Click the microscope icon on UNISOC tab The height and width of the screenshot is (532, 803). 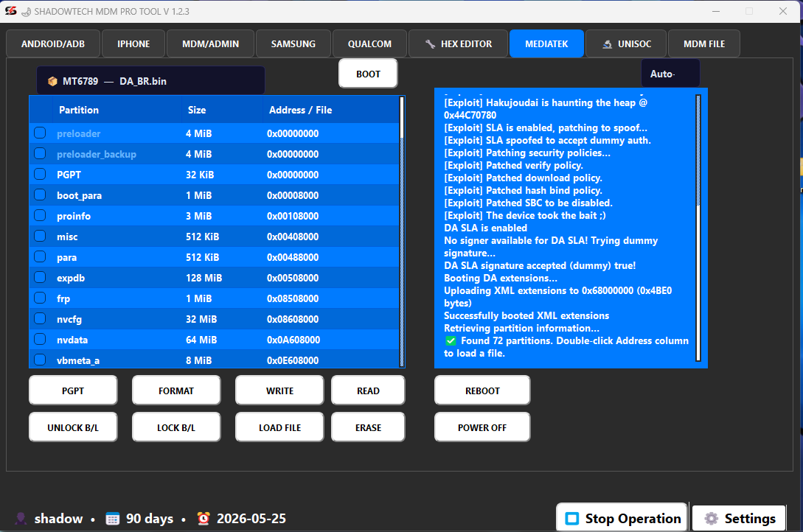[607, 44]
